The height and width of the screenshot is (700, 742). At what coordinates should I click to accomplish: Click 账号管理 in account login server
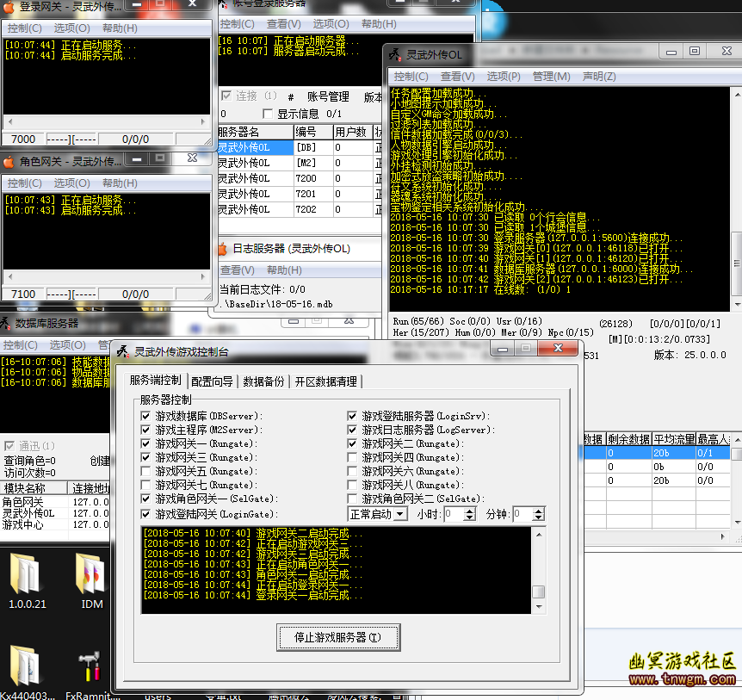(328, 96)
